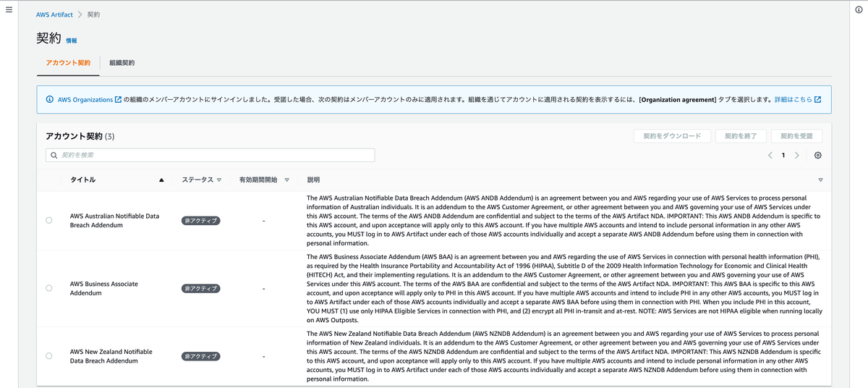Image resolution: width=868 pixels, height=388 pixels.
Task: Switch to 組織契約 tab
Action: (x=122, y=63)
